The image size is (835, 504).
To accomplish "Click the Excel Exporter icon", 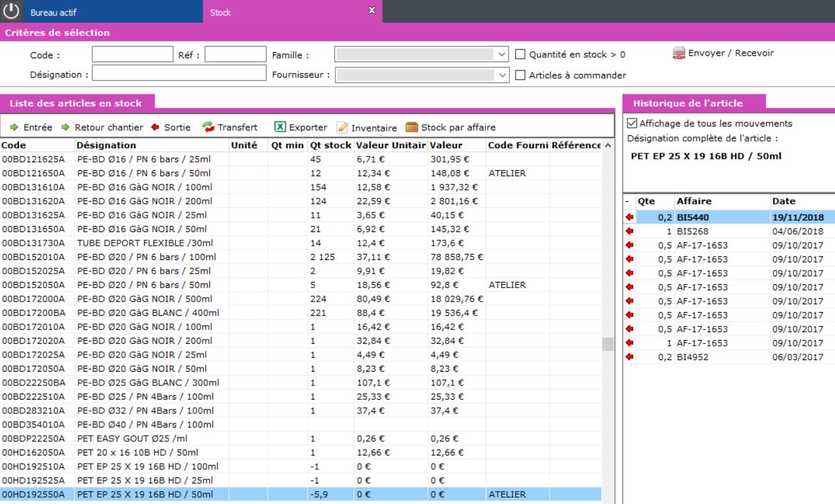I will pyautogui.click(x=280, y=127).
